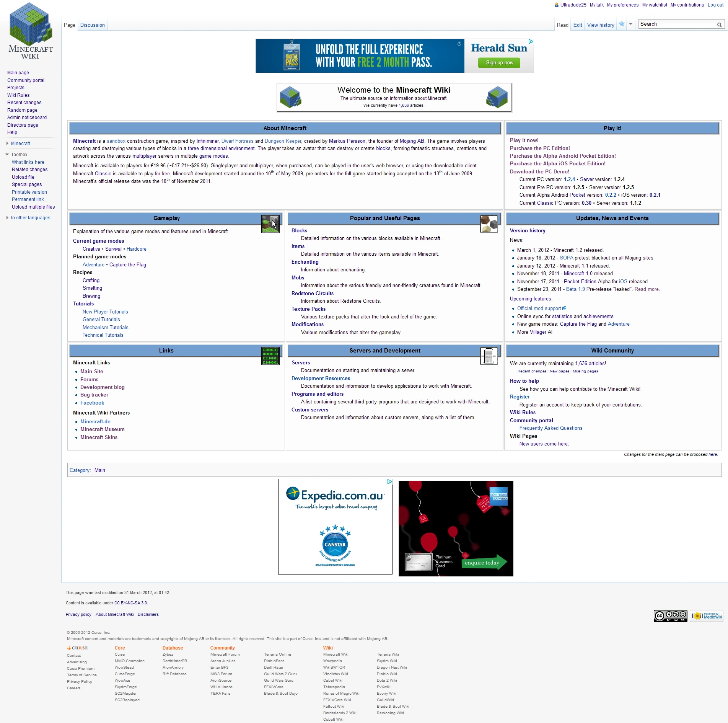
Task: Select the Page tab
Action: point(70,25)
